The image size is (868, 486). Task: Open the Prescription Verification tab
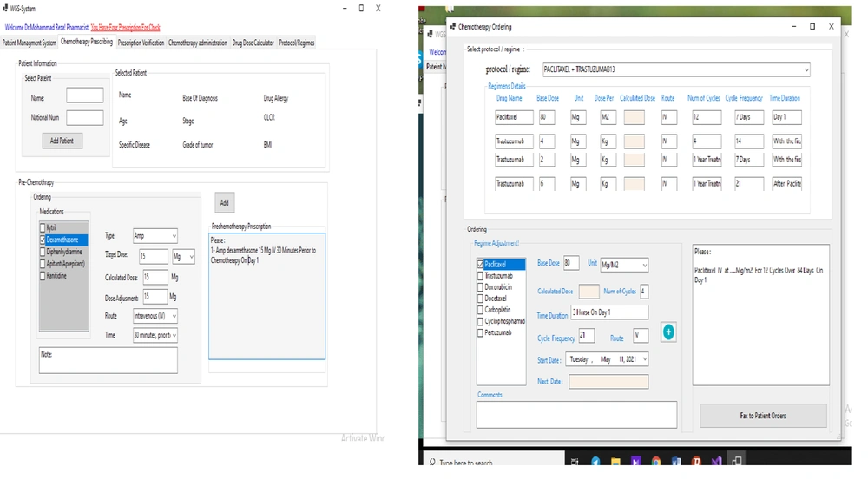141,43
